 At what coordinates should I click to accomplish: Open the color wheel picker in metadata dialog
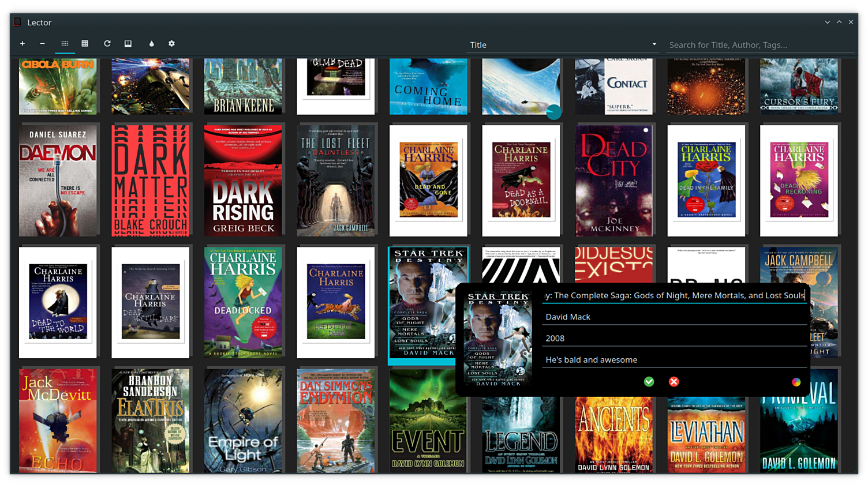pos(796,382)
